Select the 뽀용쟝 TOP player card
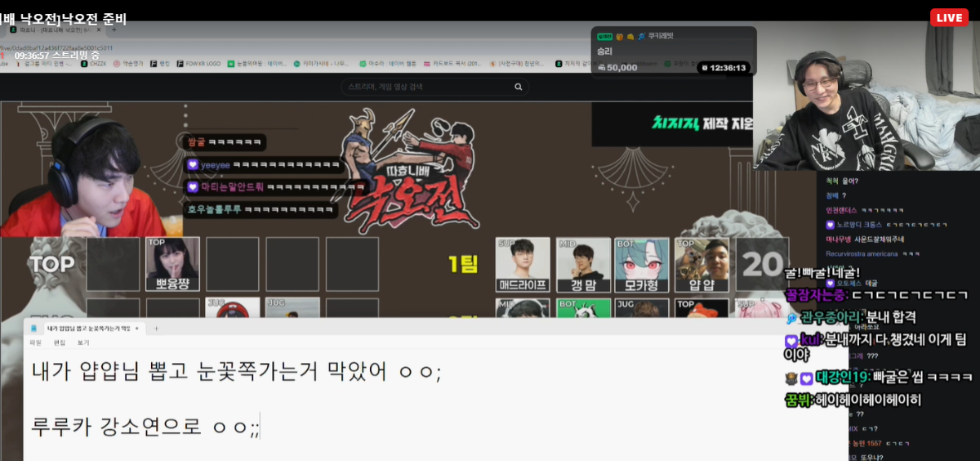Image resolution: width=980 pixels, height=461 pixels. point(172,264)
